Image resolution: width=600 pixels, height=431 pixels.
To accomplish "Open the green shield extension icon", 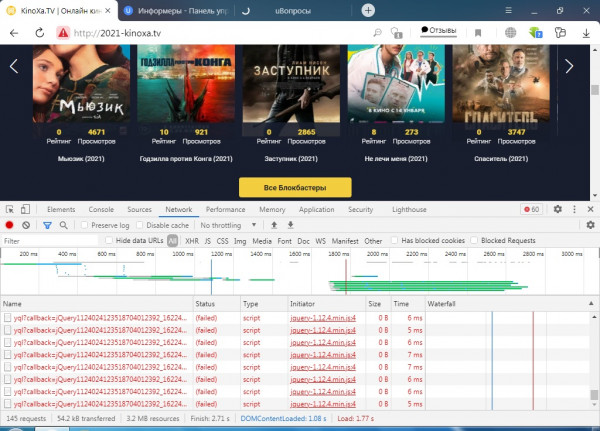I will point(536,33).
